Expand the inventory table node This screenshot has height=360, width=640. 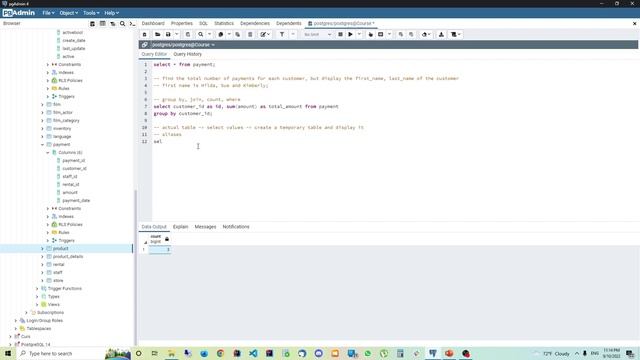[42, 129]
